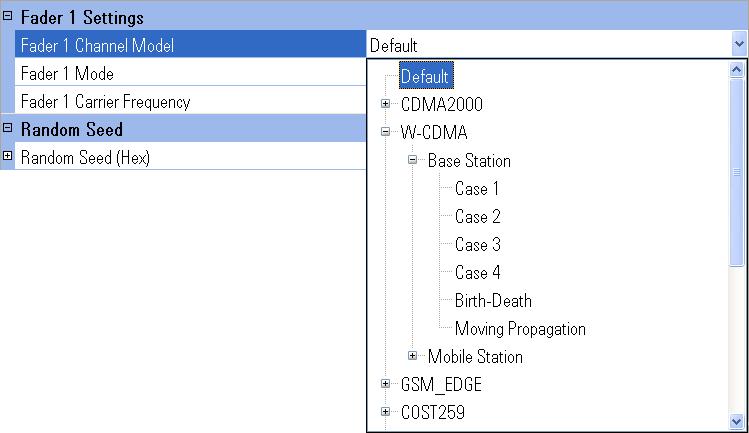
Task: Expand the Random Seed (Hex) row
Action: click(7, 155)
